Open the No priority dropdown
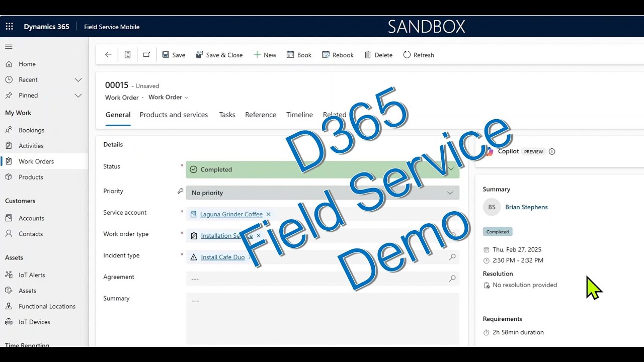The width and height of the screenshot is (644, 362). coord(323,193)
